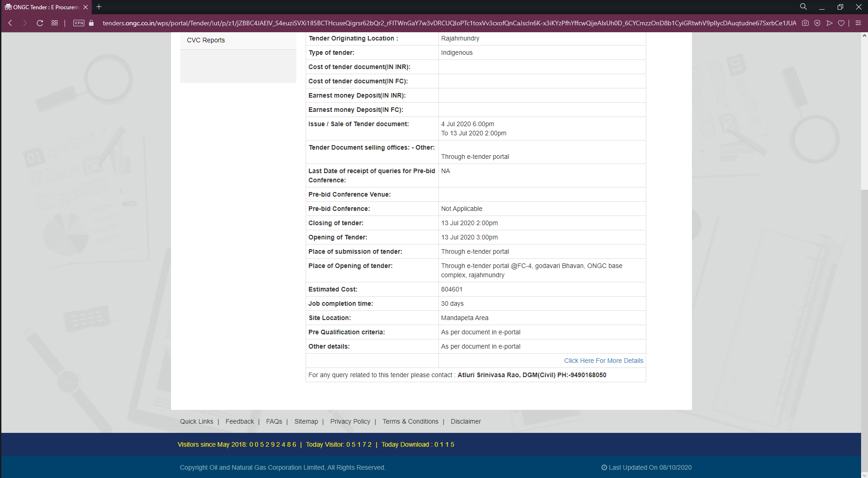The width and height of the screenshot is (868, 478).
Task: Go back to the previous page
Action: 10,23
